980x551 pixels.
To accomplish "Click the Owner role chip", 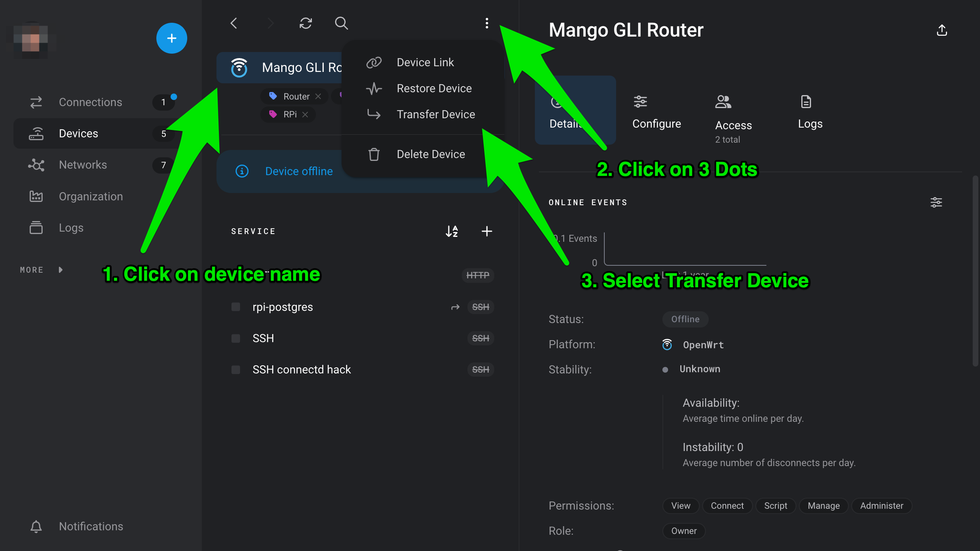I will 684,531.
